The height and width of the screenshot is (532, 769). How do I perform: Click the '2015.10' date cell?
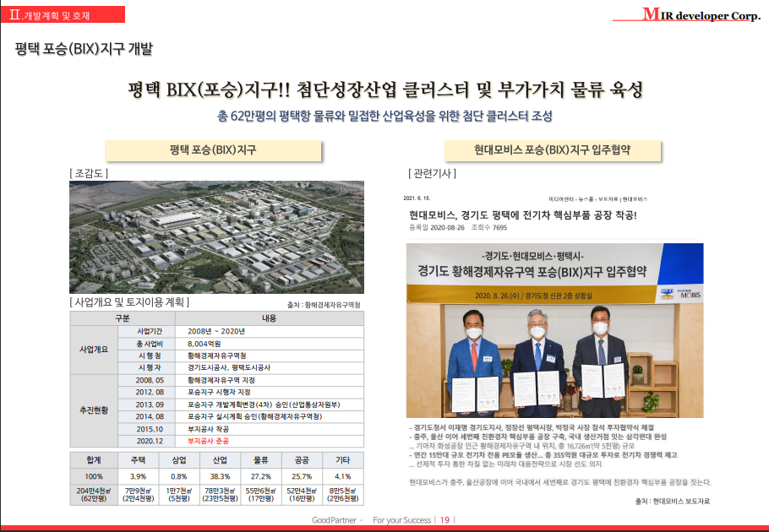(147, 429)
